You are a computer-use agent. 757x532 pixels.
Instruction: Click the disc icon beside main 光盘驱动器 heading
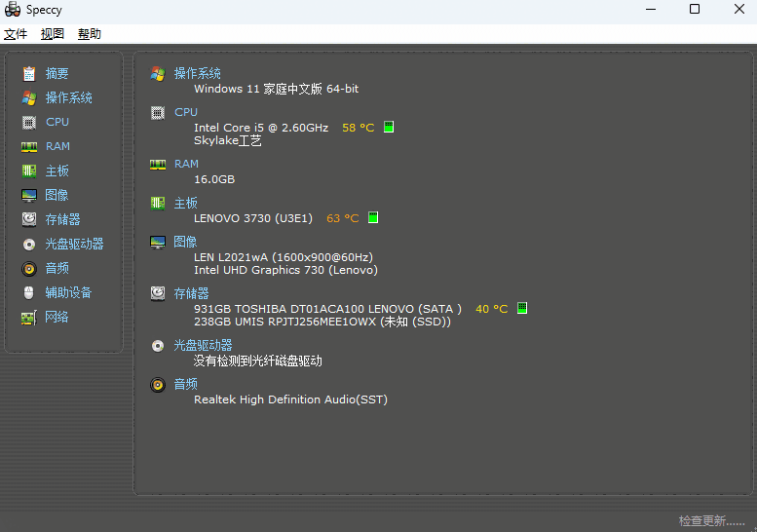click(158, 346)
